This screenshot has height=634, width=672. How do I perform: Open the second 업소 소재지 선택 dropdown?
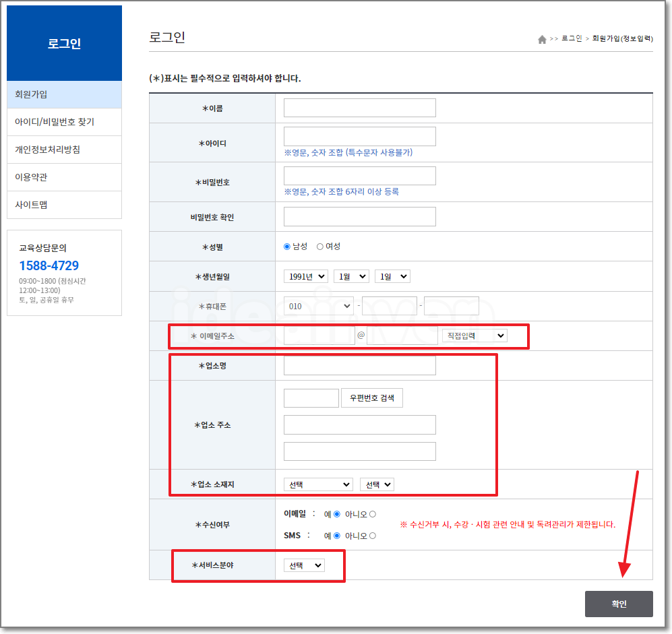376,484
